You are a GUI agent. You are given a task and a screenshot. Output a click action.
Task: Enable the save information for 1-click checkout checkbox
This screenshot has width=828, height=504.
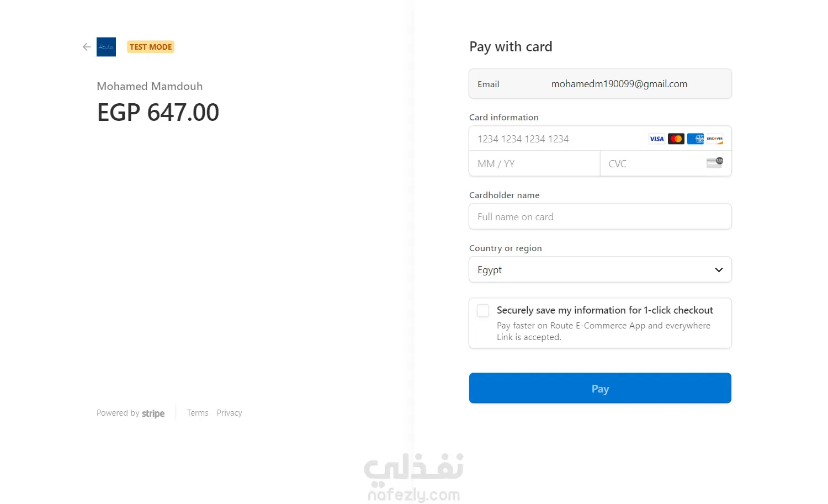click(x=483, y=310)
